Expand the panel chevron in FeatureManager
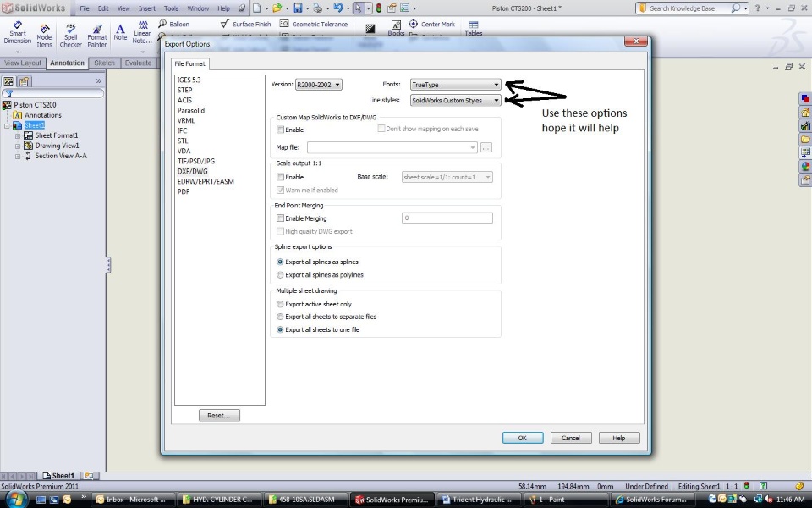 pos(98,81)
